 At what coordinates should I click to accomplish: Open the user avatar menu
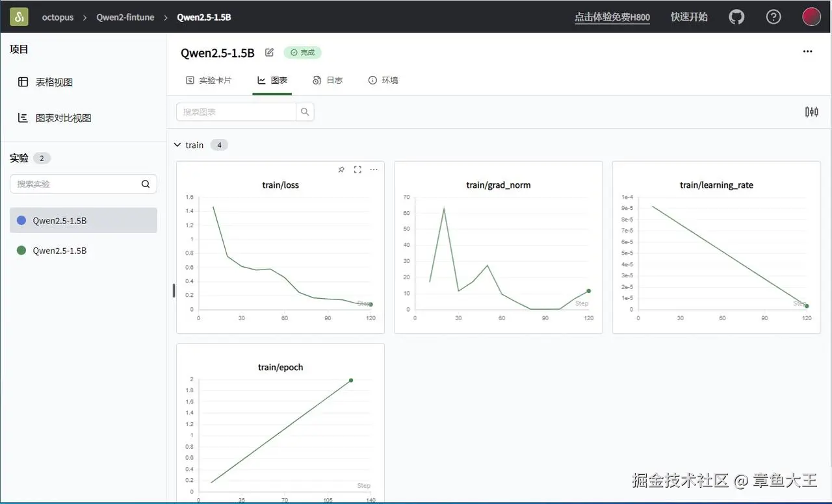click(x=811, y=17)
